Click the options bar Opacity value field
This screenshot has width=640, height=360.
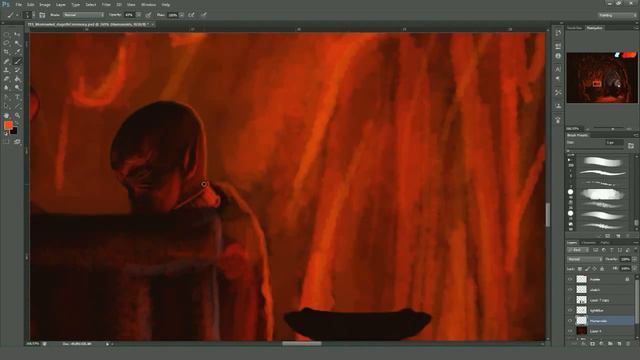129,15
